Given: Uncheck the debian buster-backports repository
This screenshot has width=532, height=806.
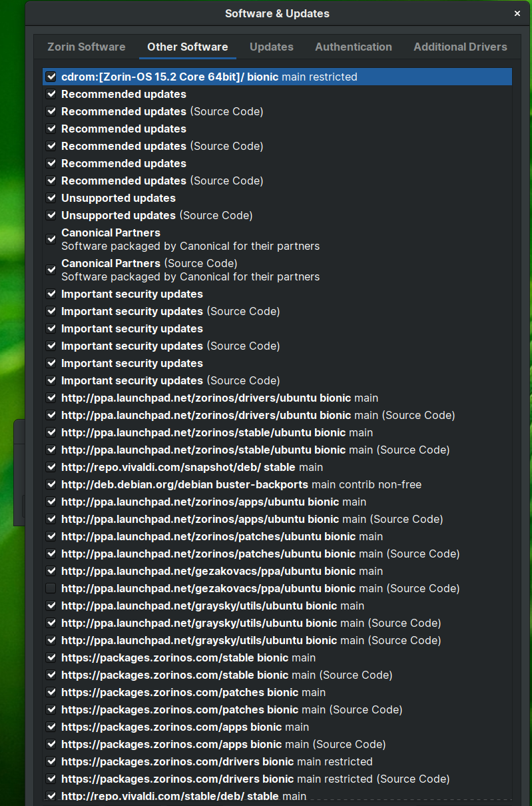Looking at the screenshot, I should pyautogui.click(x=51, y=484).
